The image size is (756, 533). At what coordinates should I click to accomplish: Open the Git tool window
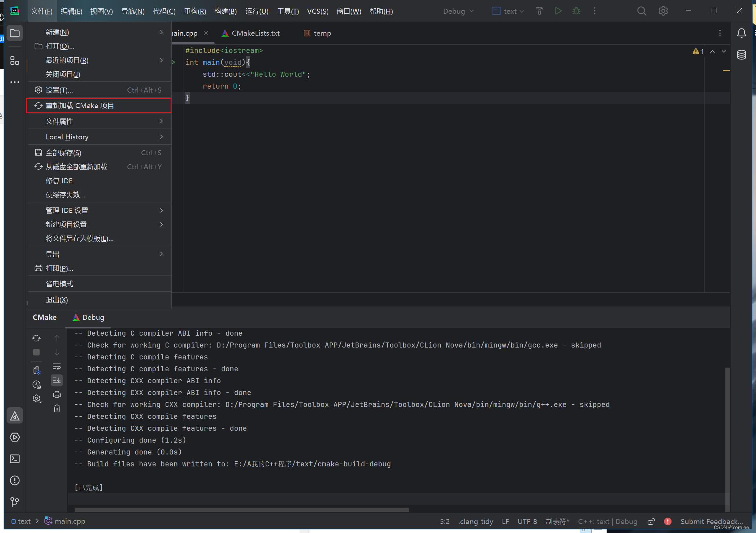click(15, 502)
